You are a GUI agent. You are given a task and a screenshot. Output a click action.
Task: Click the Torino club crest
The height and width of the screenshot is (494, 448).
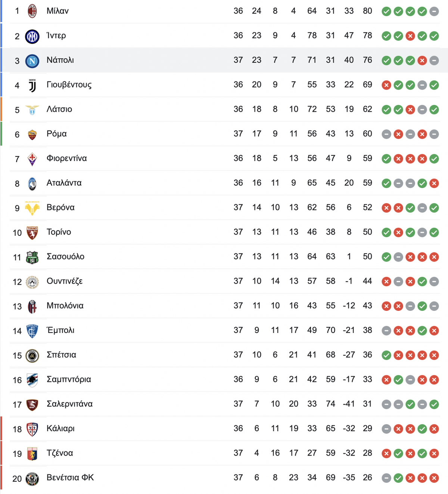(32, 233)
